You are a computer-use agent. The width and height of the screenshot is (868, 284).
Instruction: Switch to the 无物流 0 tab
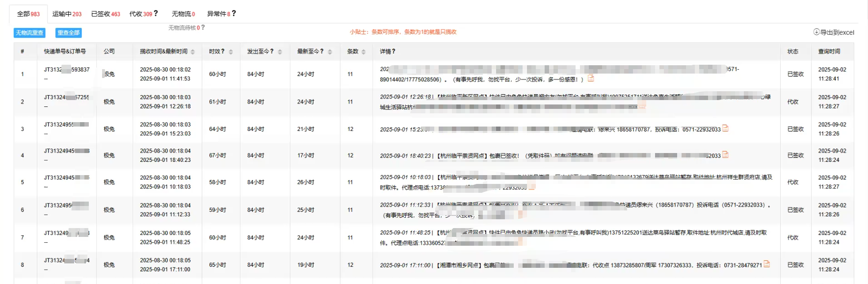(183, 14)
